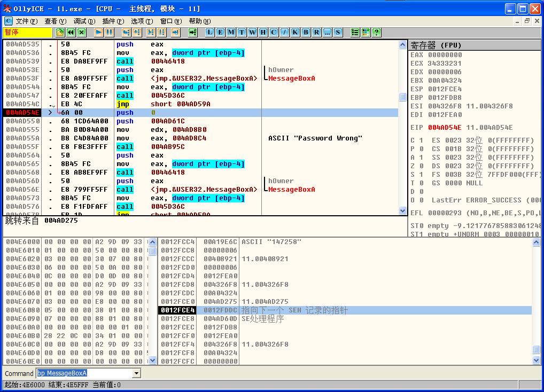Open CPU window with C button
Image resolution: width=544 pixels, height=392 pixels.
pos(274,33)
